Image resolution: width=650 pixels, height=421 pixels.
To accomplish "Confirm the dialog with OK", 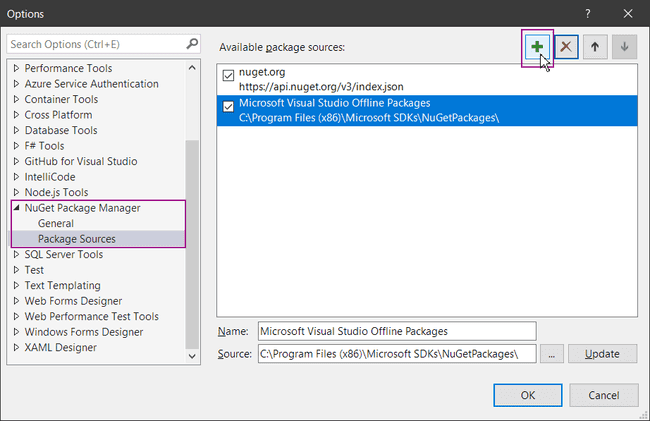I will (x=527, y=395).
